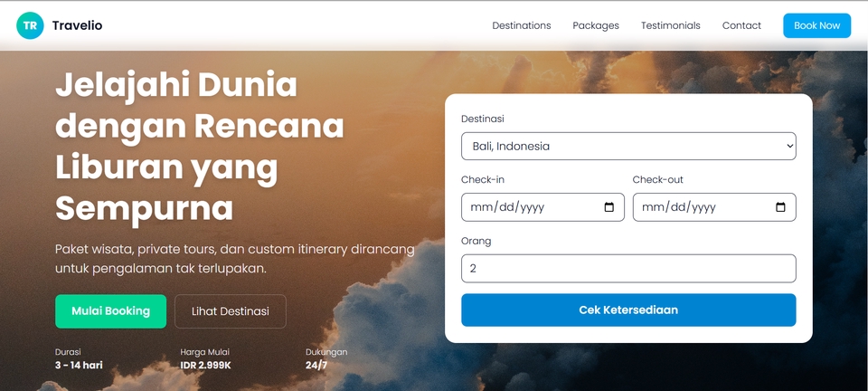Navigate to the Testimonials section
The height and width of the screenshot is (391, 868).
670,25
